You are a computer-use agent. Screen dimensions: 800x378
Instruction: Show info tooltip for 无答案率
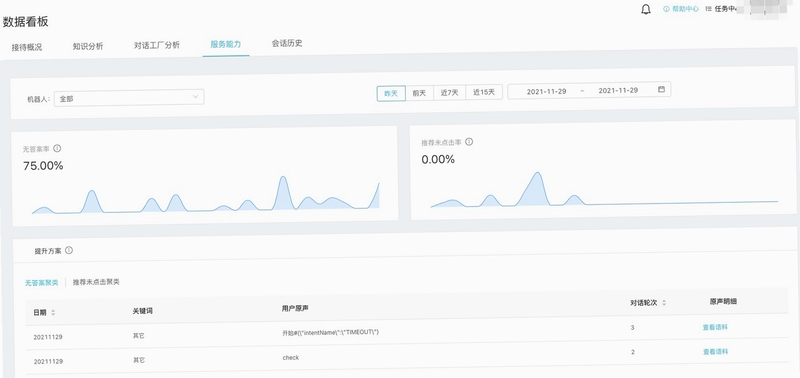pyautogui.click(x=57, y=148)
